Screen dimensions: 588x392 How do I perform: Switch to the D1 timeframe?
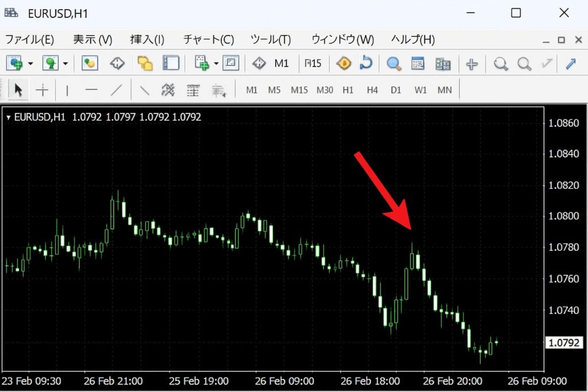pos(396,90)
